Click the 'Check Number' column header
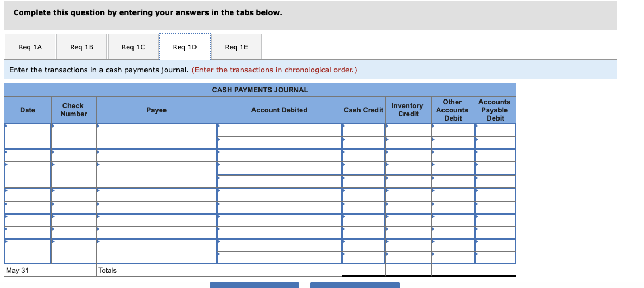The height and width of the screenshot is (288, 644). (74, 110)
